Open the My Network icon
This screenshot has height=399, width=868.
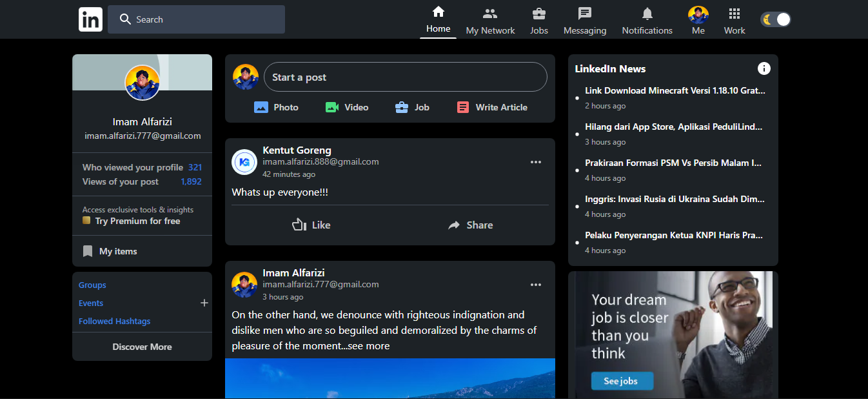pos(489,19)
